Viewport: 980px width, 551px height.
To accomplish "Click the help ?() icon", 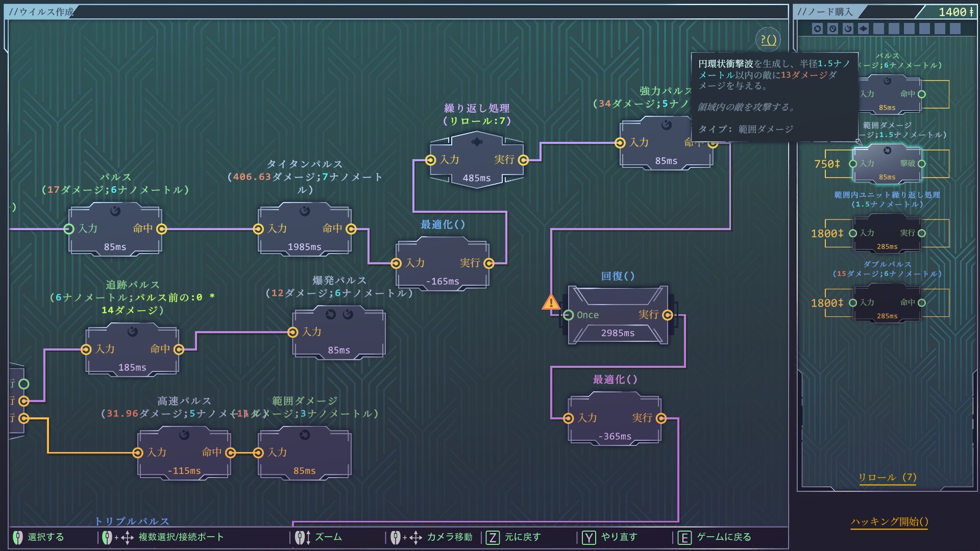I will pyautogui.click(x=768, y=40).
